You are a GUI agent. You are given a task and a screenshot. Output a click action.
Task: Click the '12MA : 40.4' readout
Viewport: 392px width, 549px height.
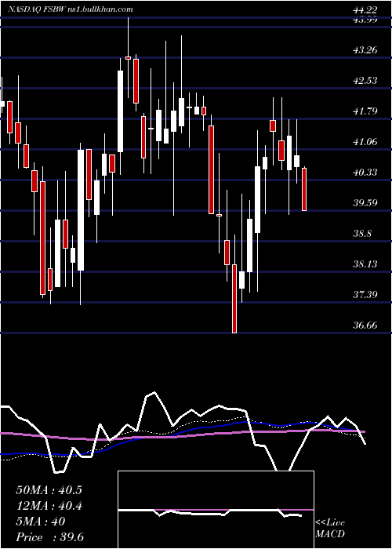(x=49, y=506)
